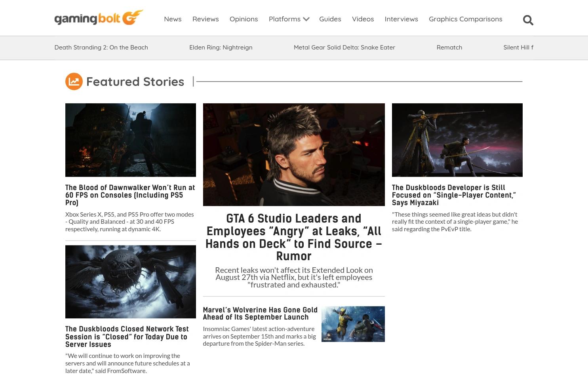
Task: Click the Blood of Dawnwalker article thumbnail
Action: click(x=131, y=140)
